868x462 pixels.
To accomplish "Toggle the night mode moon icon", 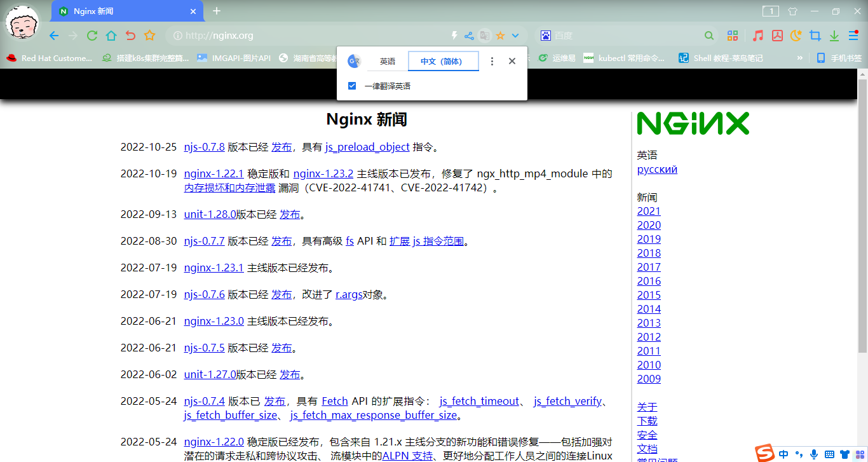I will (796, 36).
